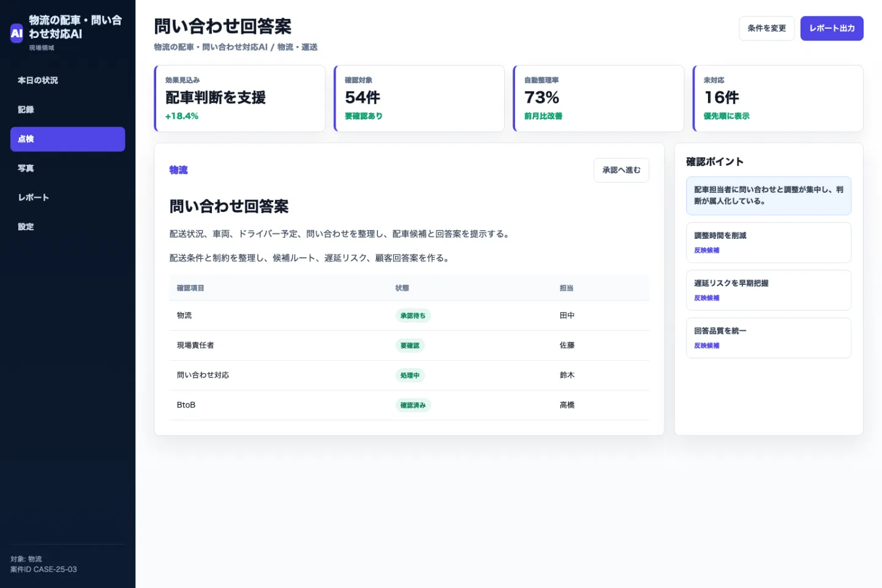Viewport: 882px width, 588px height.
Task: Select the 未対応 16件 card
Action: [778, 99]
